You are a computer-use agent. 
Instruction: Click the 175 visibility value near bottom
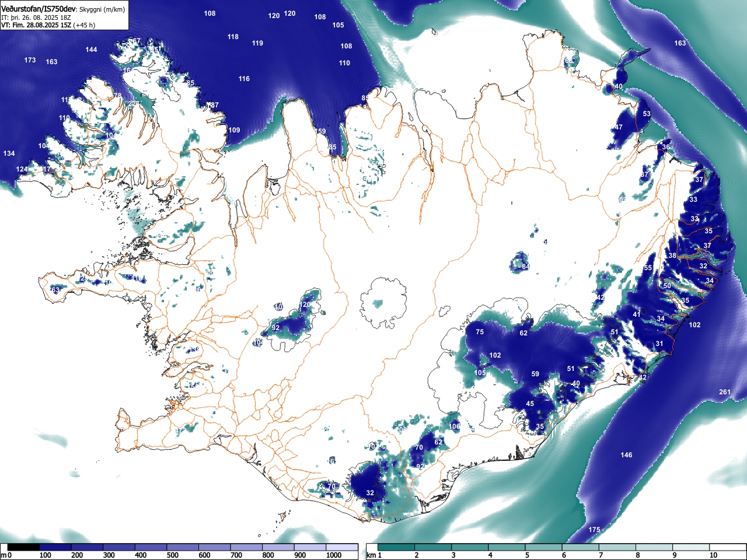(x=594, y=530)
